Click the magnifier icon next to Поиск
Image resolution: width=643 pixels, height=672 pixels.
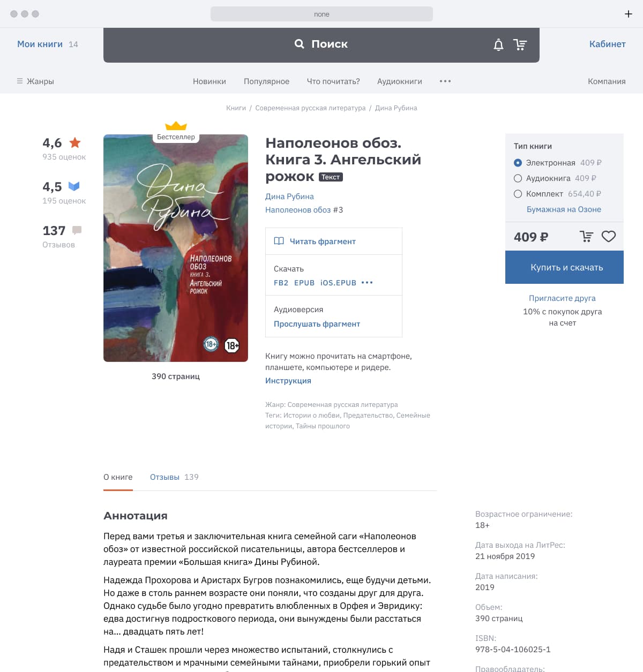(x=300, y=44)
